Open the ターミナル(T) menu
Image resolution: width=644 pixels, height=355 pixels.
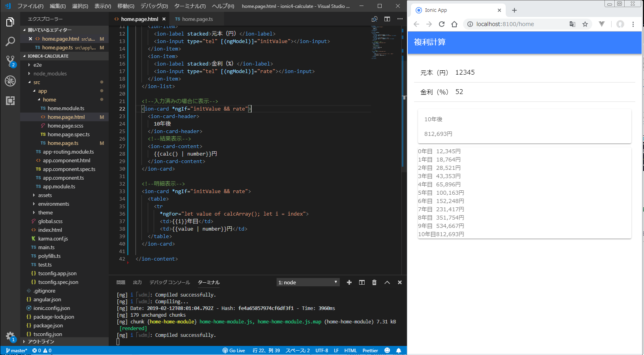(190, 6)
